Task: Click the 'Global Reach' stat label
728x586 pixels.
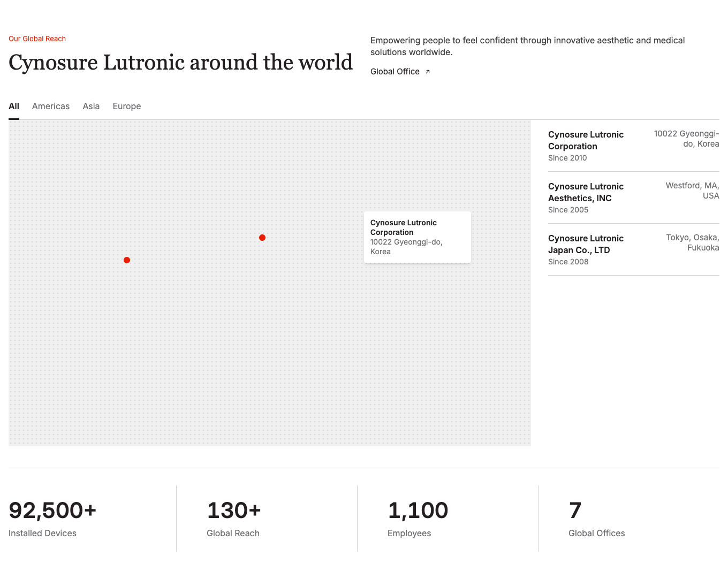Action: tap(233, 533)
